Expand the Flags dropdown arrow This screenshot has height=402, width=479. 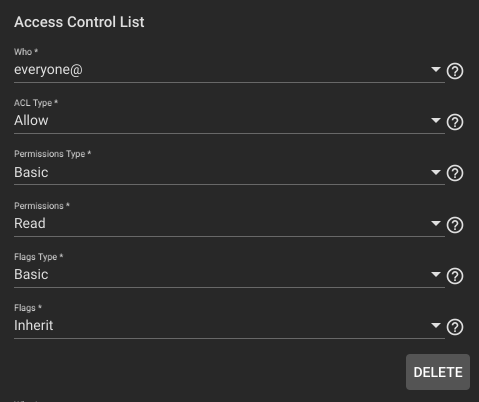click(436, 325)
